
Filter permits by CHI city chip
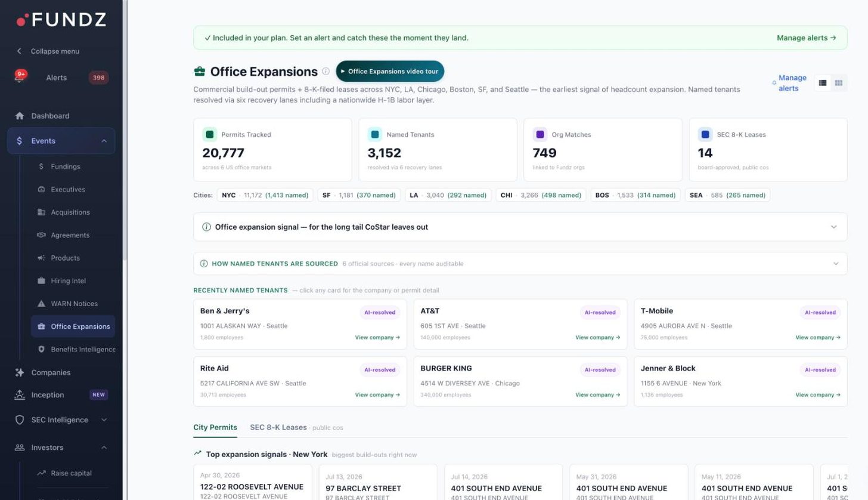click(541, 195)
